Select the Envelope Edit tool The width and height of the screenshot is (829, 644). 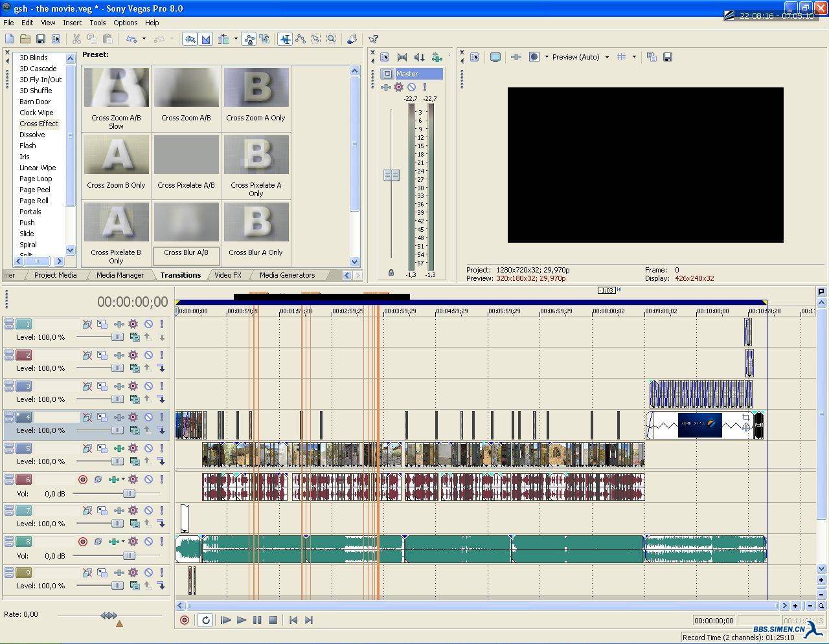pyautogui.click(x=301, y=39)
